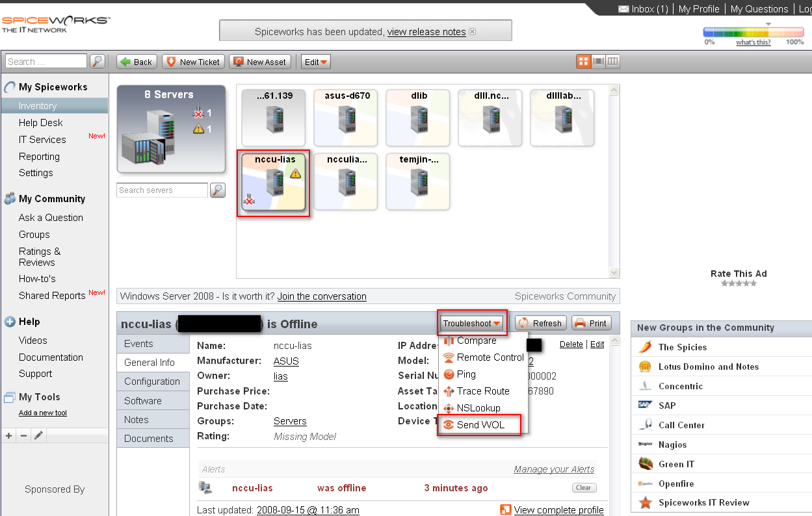This screenshot has height=516, width=812.
Task: Click the Nagios group icon
Action: (645, 445)
